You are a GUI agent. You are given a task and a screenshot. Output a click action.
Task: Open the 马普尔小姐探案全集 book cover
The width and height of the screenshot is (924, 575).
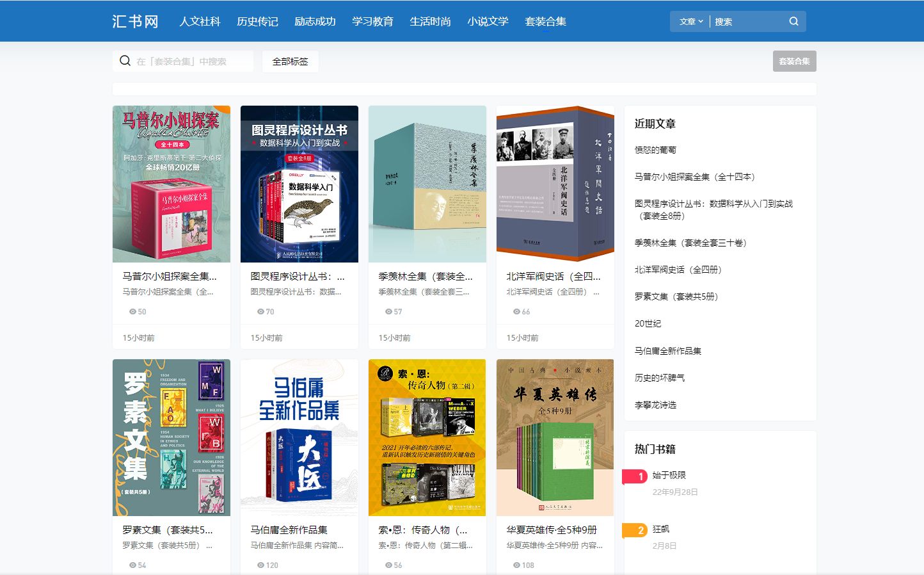click(x=171, y=184)
